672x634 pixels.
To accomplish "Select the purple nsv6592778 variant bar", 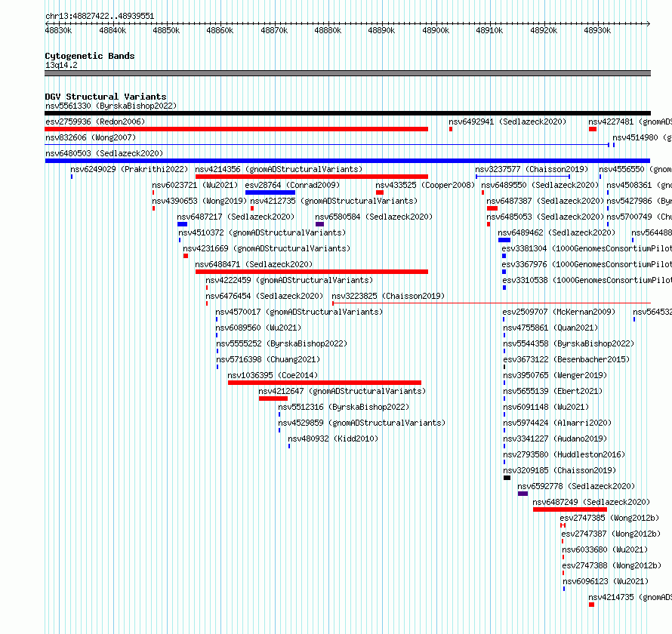I will pyautogui.click(x=522, y=494).
